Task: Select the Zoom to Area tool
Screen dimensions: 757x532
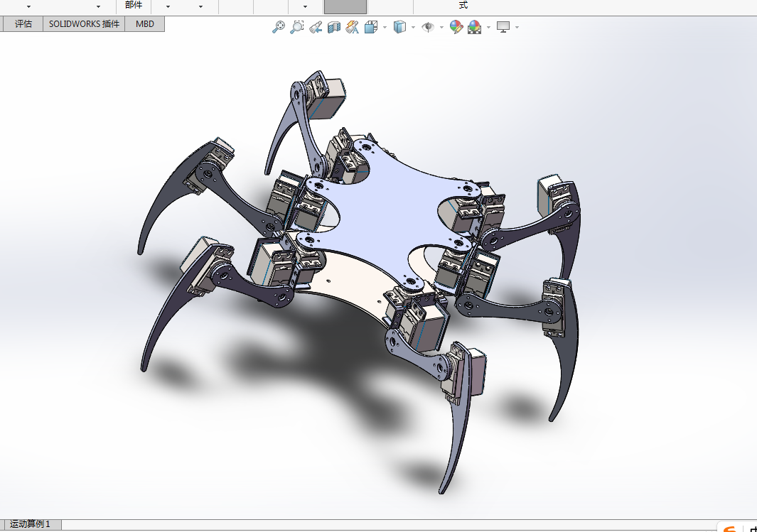Action: (x=296, y=27)
